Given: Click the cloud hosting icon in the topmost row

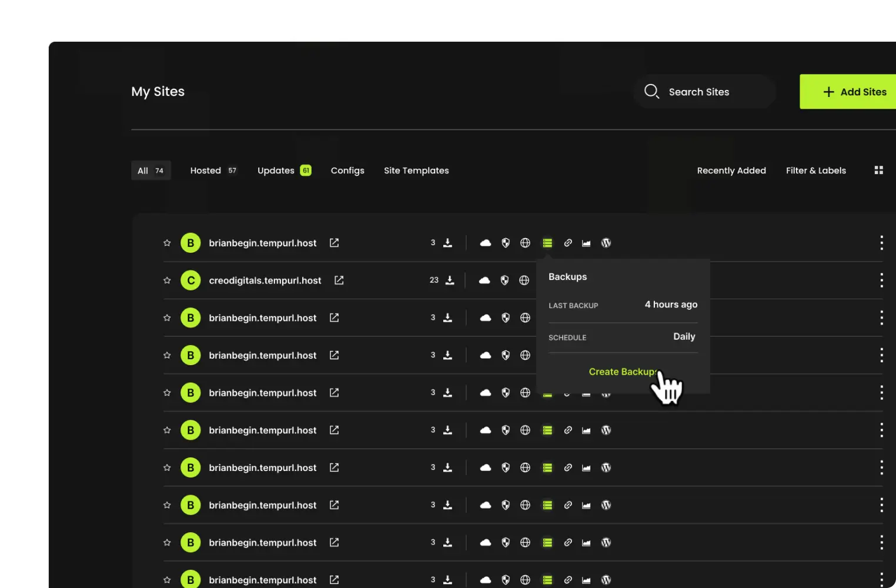Looking at the screenshot, I should pyautogui.click(x=486, y=243).
